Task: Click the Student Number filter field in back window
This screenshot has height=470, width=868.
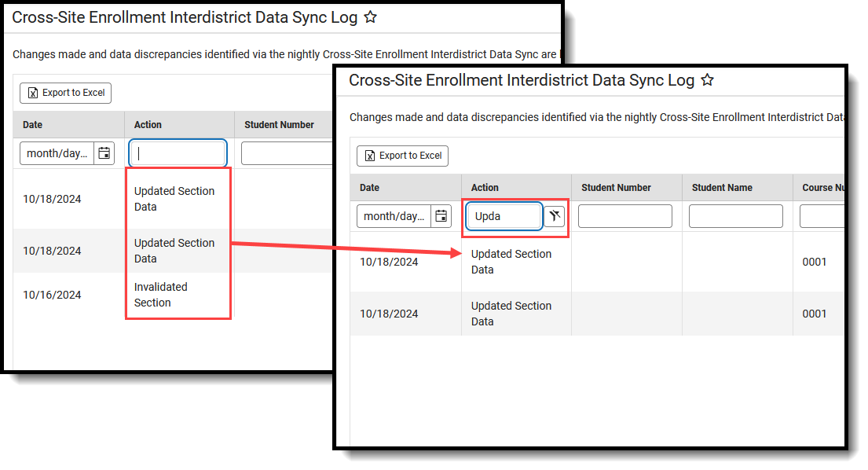Action: (x=287, y=153)
